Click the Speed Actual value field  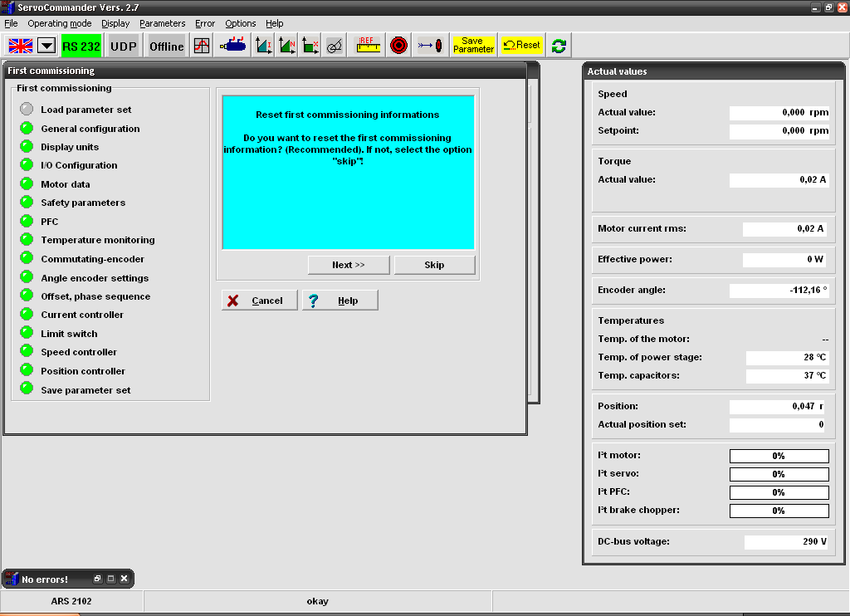point(779,112)
